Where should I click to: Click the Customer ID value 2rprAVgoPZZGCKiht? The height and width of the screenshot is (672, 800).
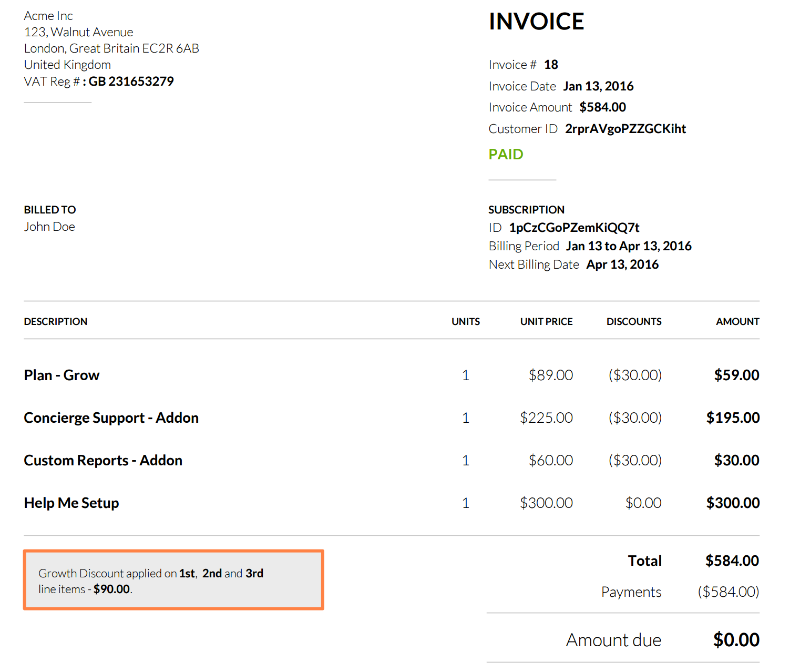coord(625,129)
